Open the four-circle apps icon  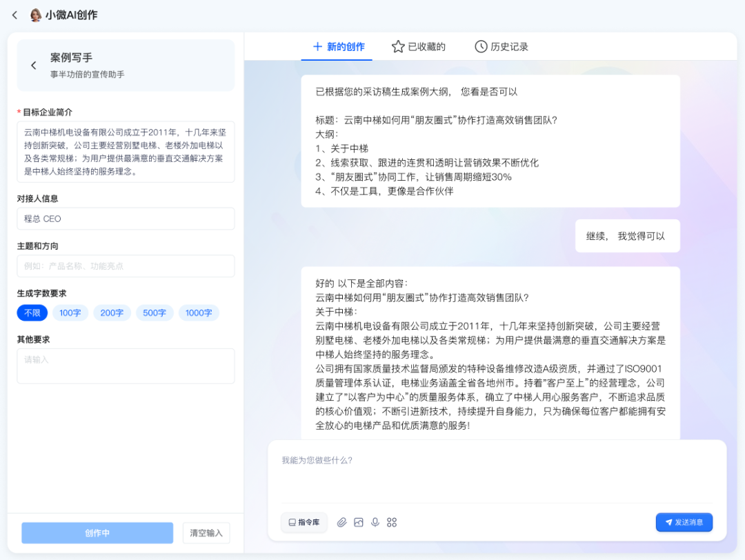pos(392,522)
